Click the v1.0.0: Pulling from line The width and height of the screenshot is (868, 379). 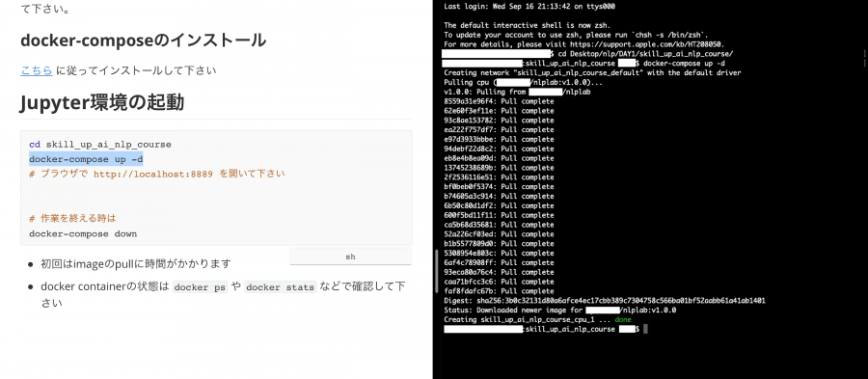tap(517, 92)
